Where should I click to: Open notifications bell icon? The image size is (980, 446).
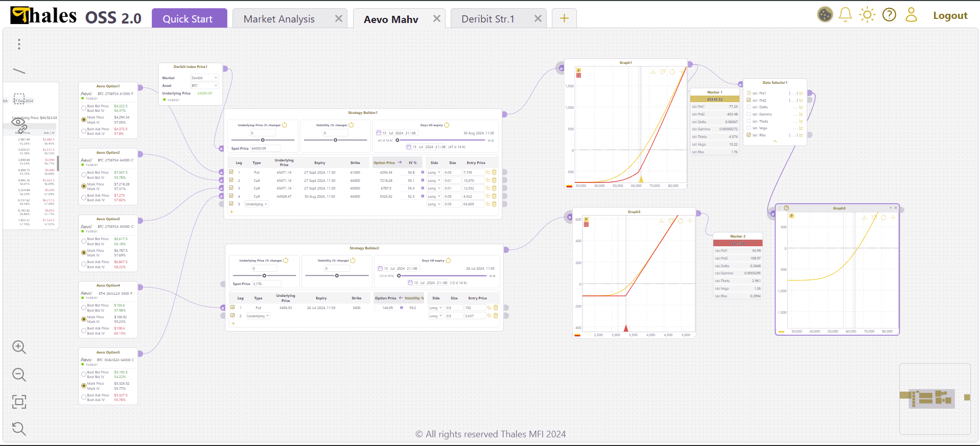pos(845,15)
